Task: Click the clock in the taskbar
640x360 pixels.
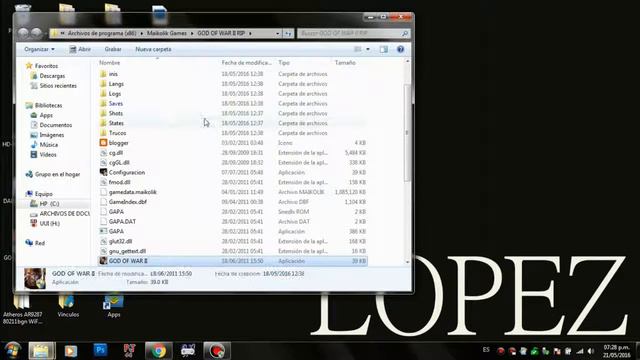Action: coord(616,351)
